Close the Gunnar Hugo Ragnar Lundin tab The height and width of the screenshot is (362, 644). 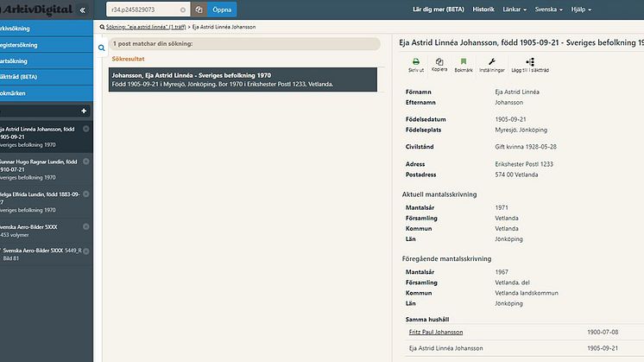[x=85, y=161]
